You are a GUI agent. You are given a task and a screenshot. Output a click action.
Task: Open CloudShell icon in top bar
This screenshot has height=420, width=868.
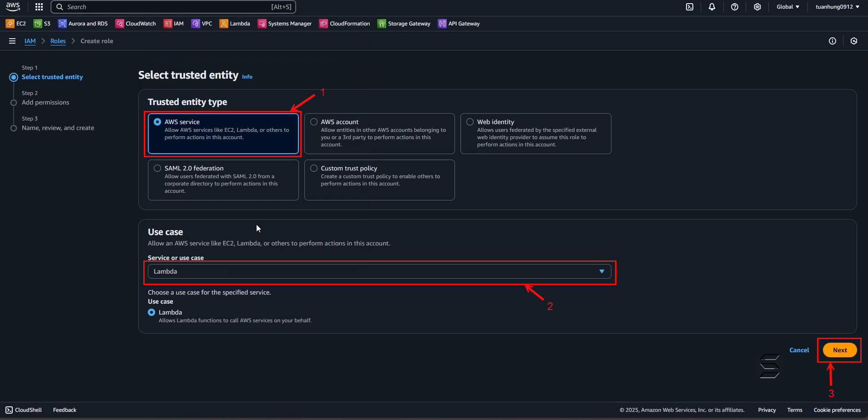point(690,7)
